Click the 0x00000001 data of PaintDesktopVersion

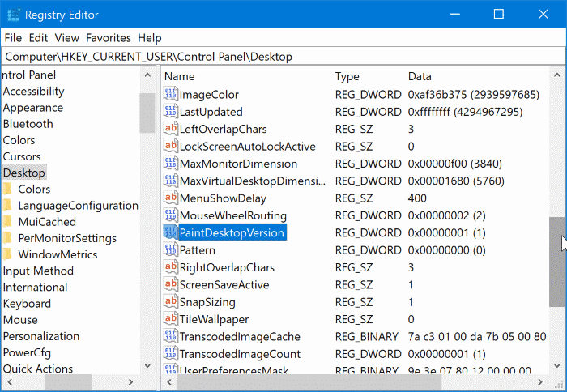click(x=446, y=233)
